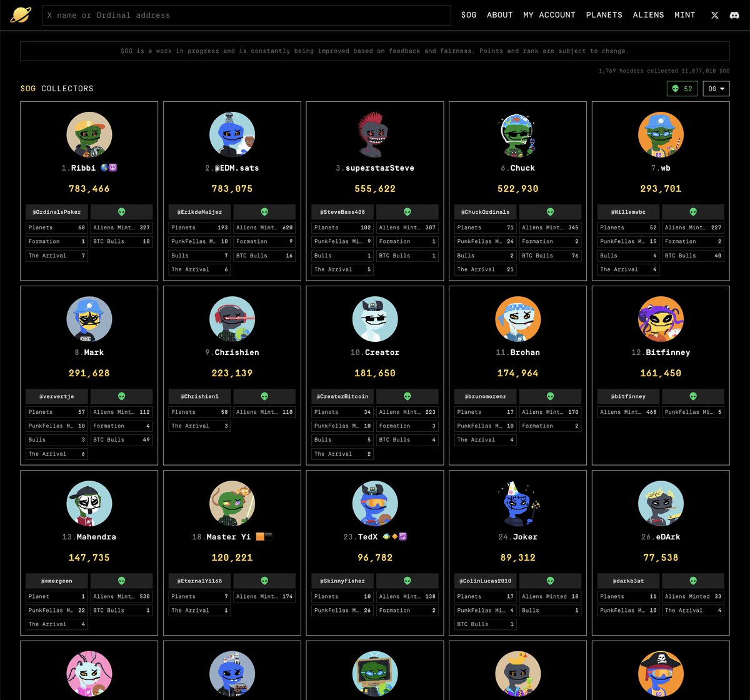Image resolution: width=750 pixels, height=700 pixels.
Task: Click the planet logo icon
Action: [21, 15]
